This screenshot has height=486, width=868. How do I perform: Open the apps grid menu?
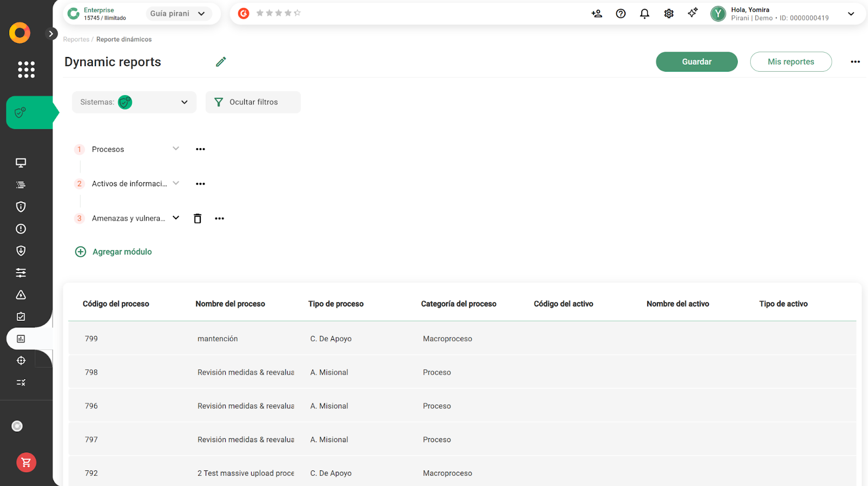26,70
